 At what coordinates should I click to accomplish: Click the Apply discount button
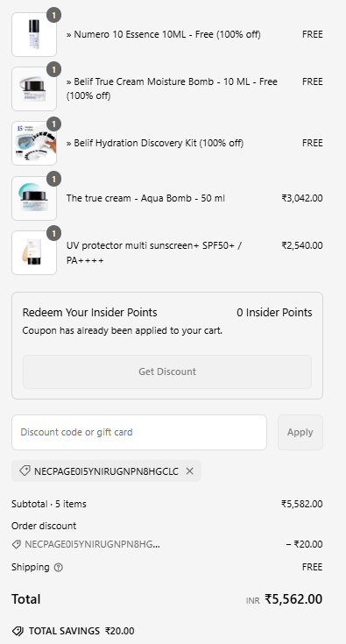click(300, 432)
